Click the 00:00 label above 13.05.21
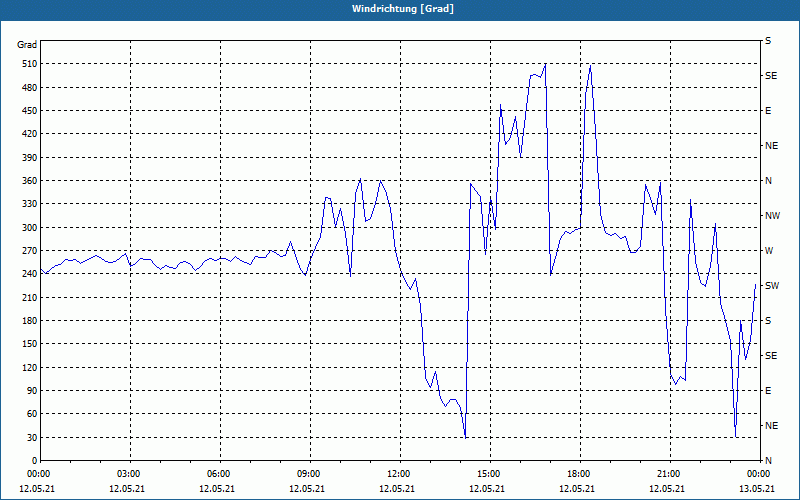800x500 pixels. coord(760,474)
